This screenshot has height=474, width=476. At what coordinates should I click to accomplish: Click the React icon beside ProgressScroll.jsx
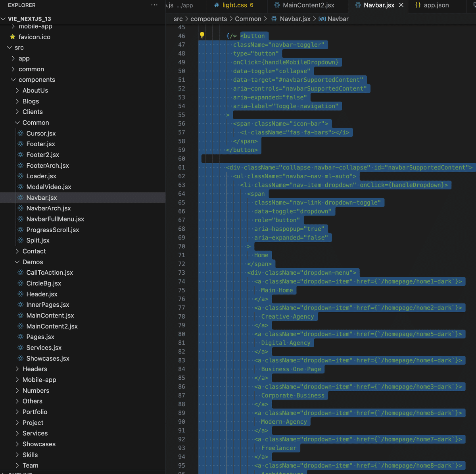21,229
